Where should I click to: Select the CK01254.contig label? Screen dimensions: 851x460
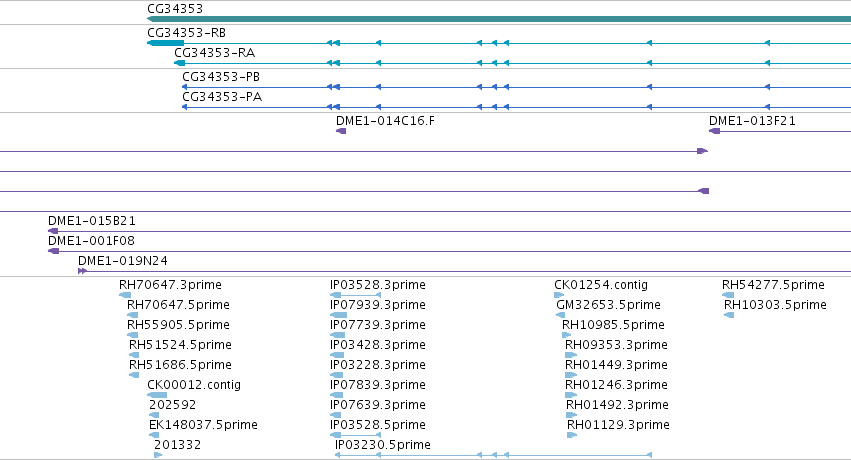tap(601, 285)
